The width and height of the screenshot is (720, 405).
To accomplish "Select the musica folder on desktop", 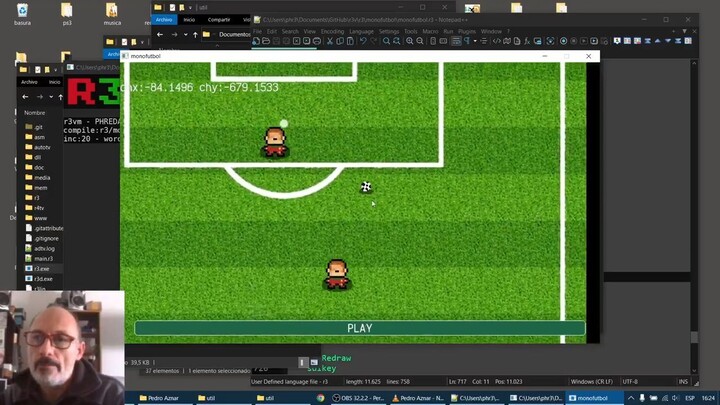I will pyautogui.click(x=112, y=14).
